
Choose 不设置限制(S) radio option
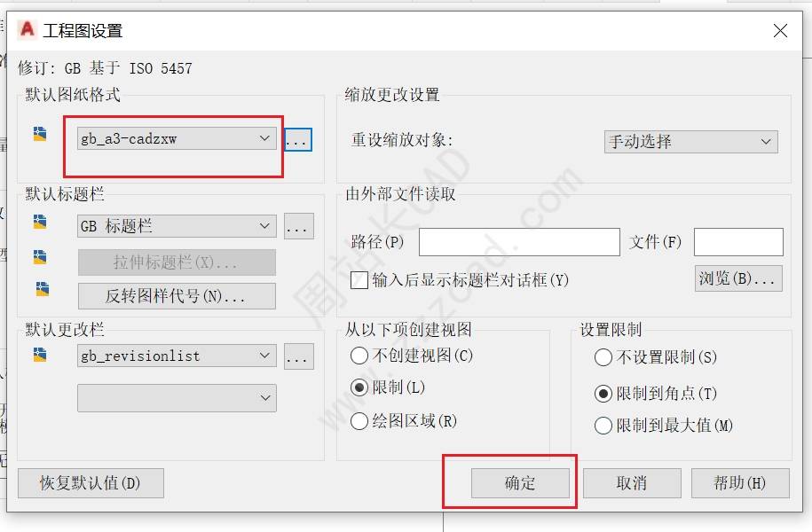(603, 357)
